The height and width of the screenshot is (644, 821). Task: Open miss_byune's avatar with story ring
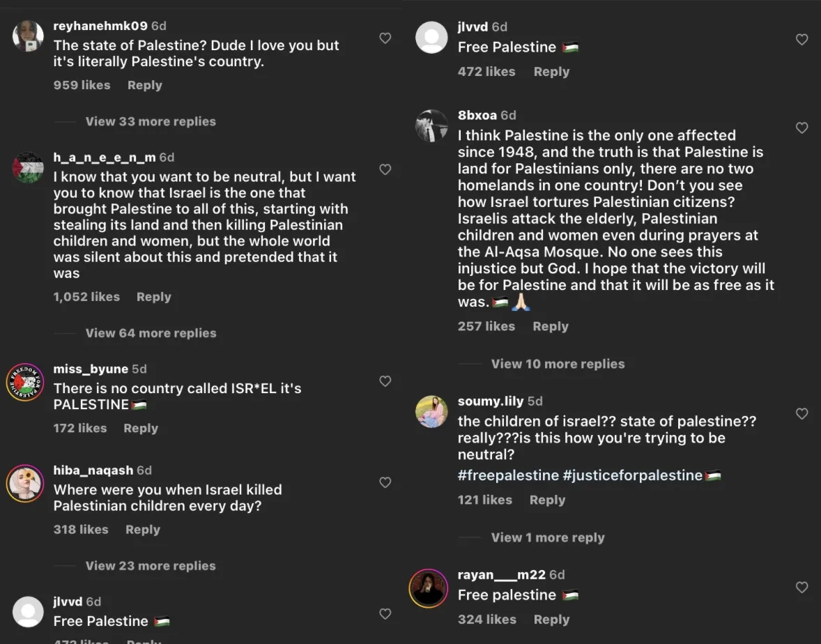coord(25,382)
